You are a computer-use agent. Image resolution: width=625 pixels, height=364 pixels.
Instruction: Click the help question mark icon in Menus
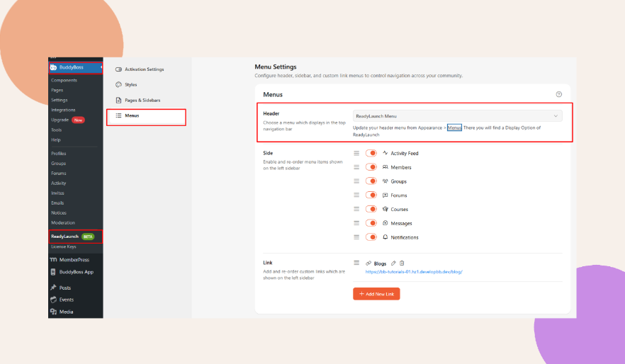coord(558,94)
